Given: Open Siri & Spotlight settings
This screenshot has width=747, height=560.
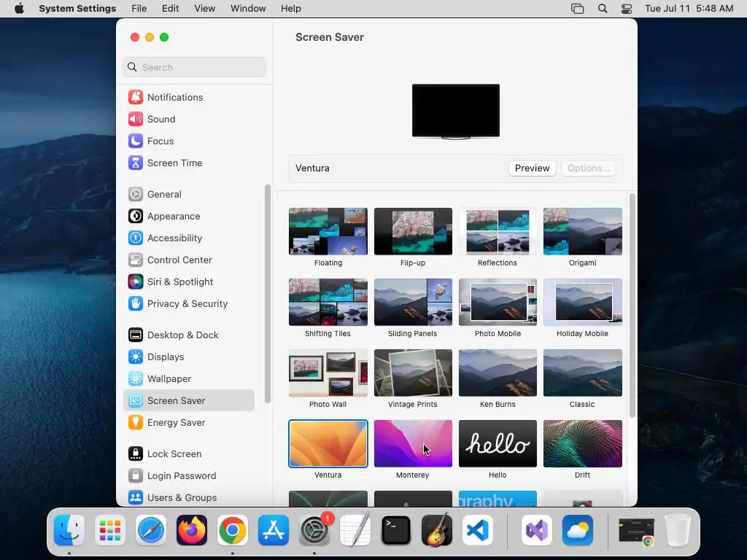Looking at the screenshot, I should 189,282.
